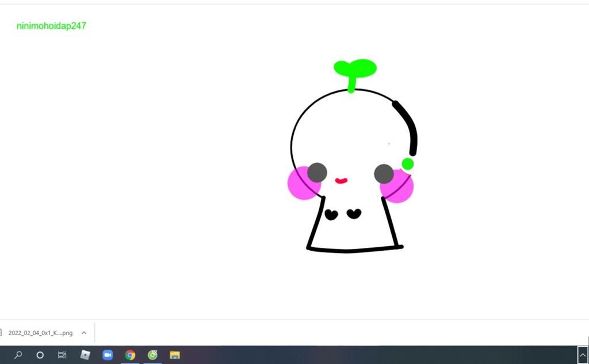Click the ninimohoidap247 green text
The width and height of the screenshot is (589, 364).
tap(51, 26)
